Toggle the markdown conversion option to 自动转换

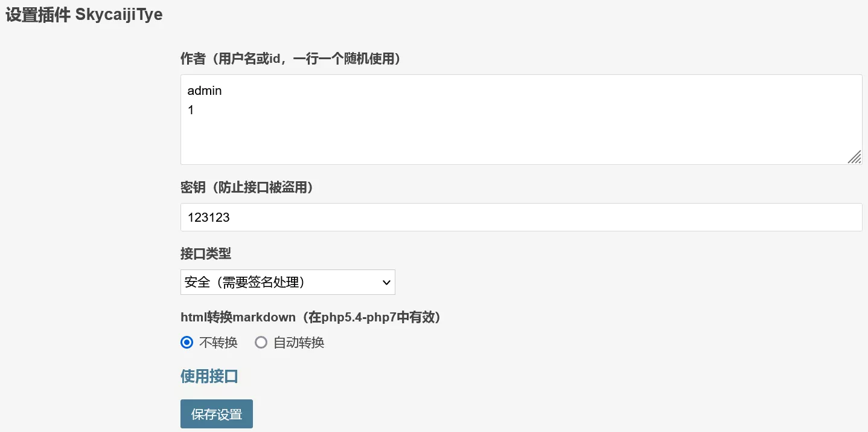click(x=261, y=343)
